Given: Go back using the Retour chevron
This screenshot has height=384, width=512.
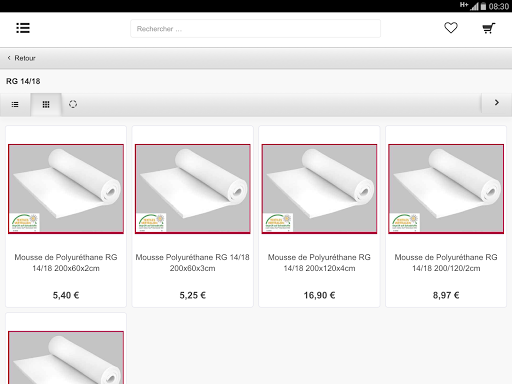Looking at the screenshot, I should tap(9, 58).
